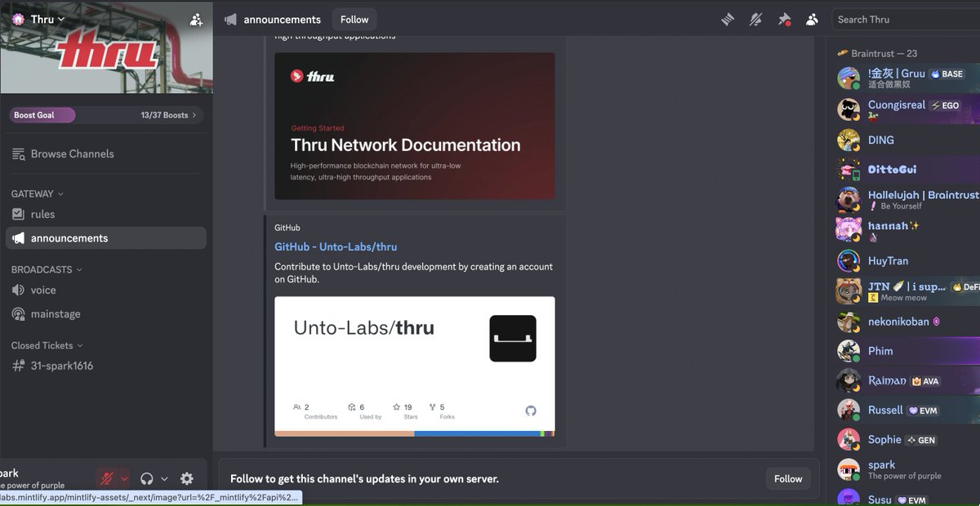
Task: Open Sophie member profile
Action: click(x=908, y=440)
